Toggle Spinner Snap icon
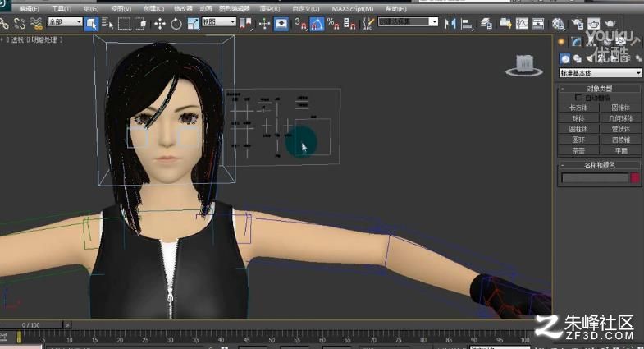The image size is (644, 349). (349, 24)
